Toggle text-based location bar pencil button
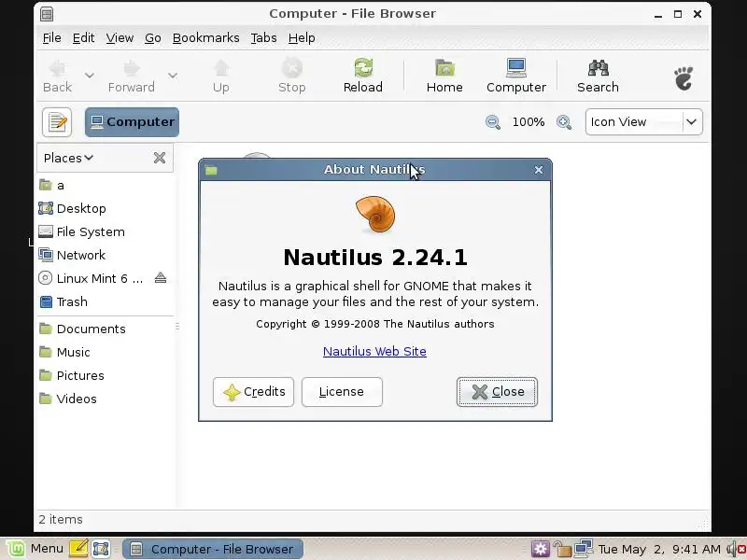Image resolution: width=747 pixels, height=560 pixels. (57, 122)
